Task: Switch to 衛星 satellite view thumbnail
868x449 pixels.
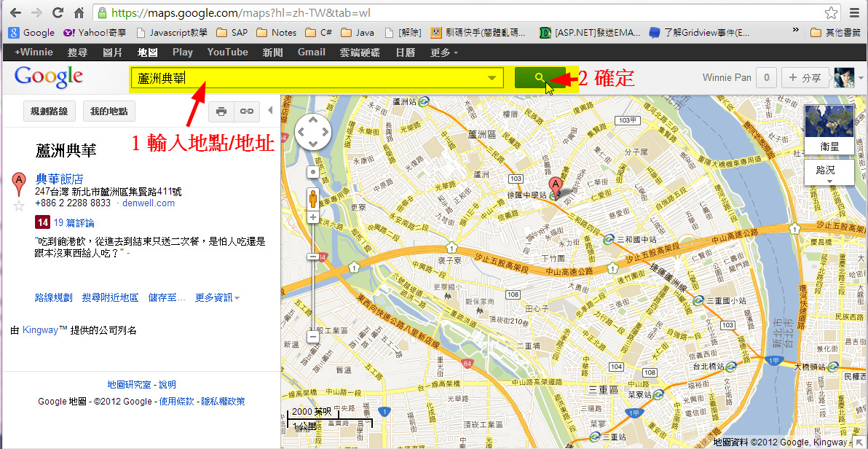Action: point(829,128)
